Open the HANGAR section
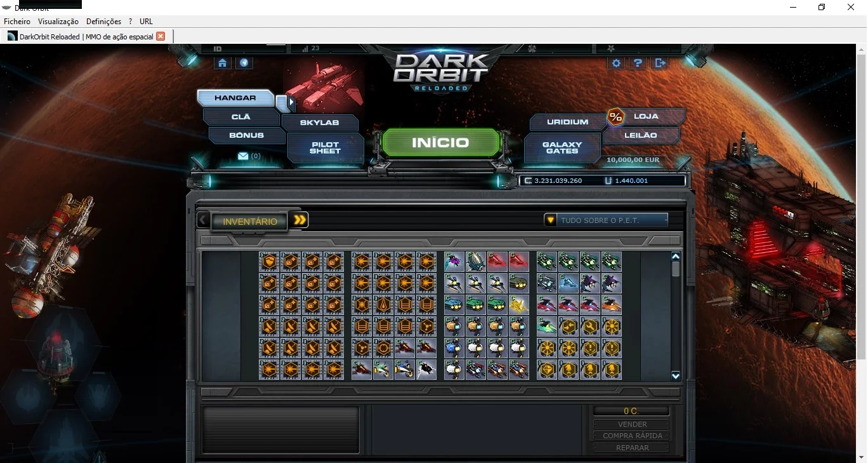 [235, 98]
